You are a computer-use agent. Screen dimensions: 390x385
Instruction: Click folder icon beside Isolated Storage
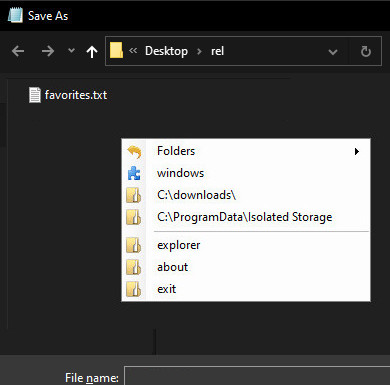pyautogui.click(x=134, y=217)
